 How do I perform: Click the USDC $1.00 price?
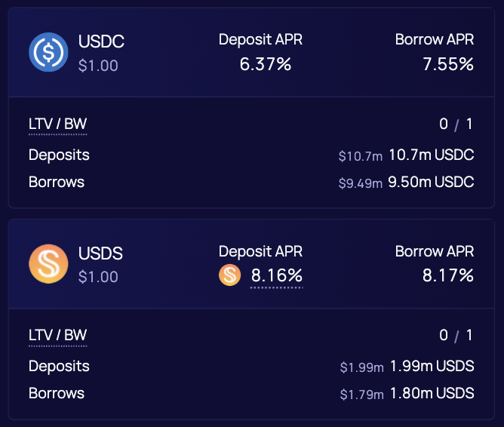98,66
